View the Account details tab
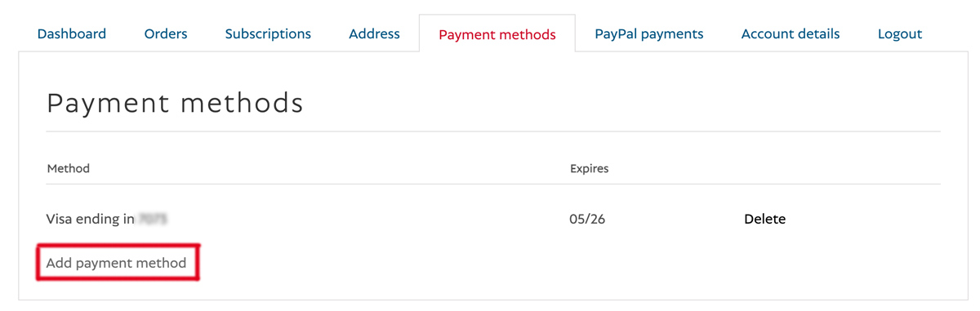 [x=791, y=33]
